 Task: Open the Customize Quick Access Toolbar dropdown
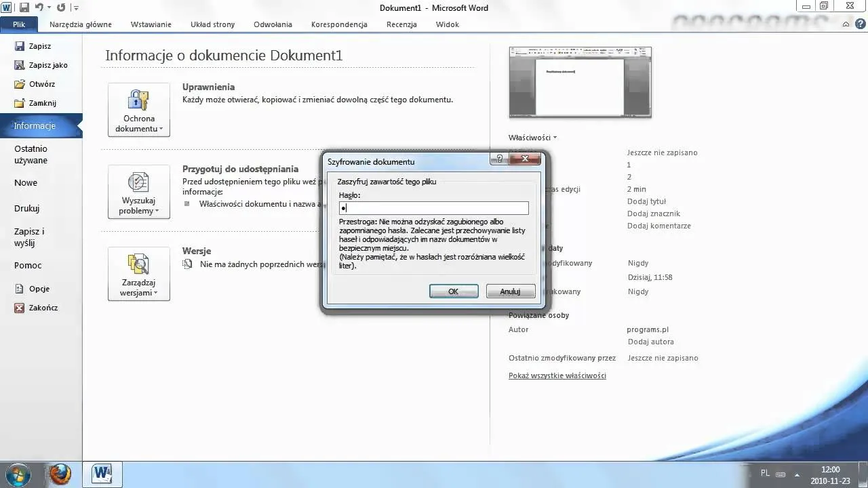click(75, 8)
